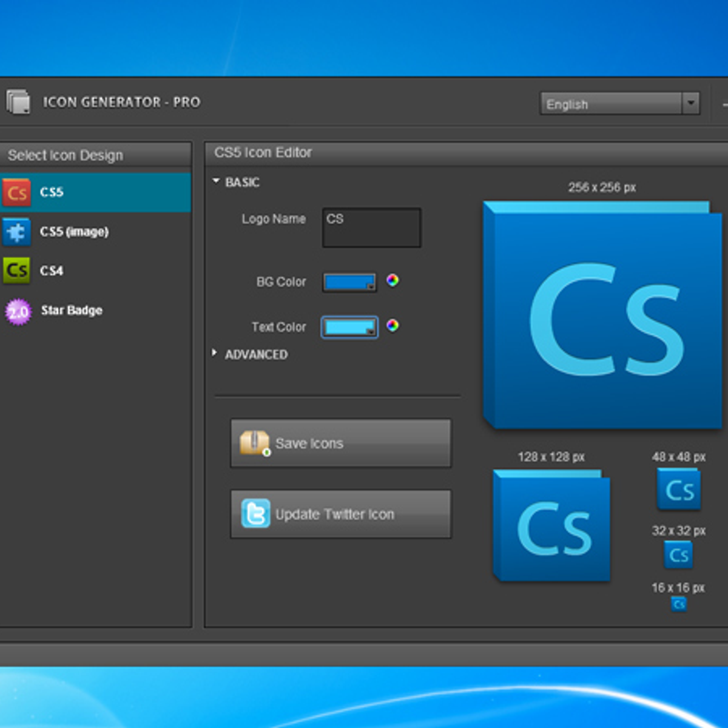Click the Twitter bird icon
Viewport: 728px width, 728px height.
coord(255,514)
